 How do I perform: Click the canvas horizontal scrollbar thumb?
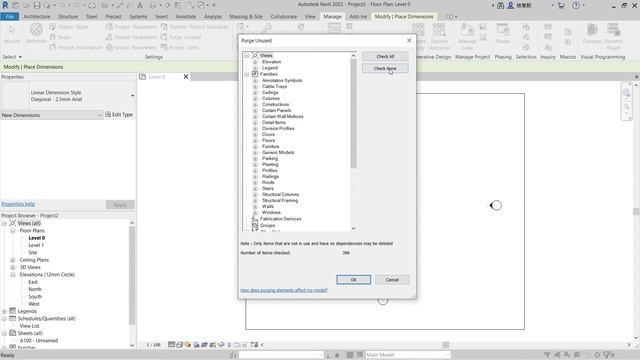coord(446,345)
